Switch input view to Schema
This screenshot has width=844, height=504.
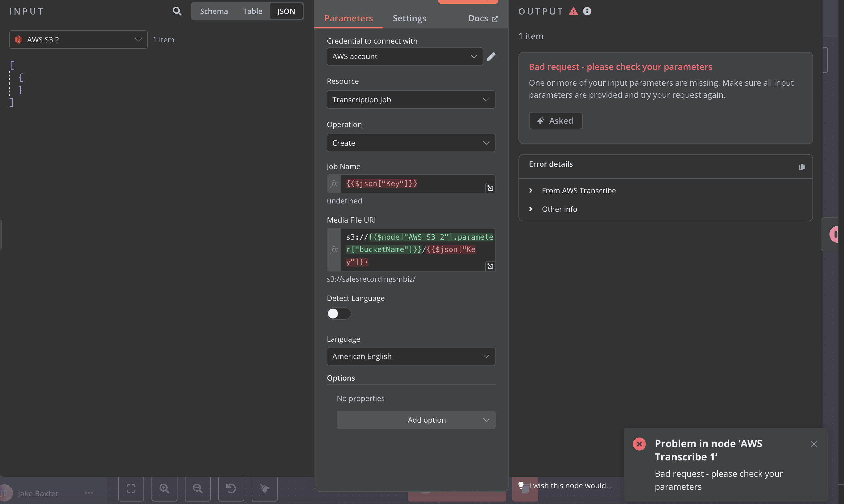pos(214,11)
